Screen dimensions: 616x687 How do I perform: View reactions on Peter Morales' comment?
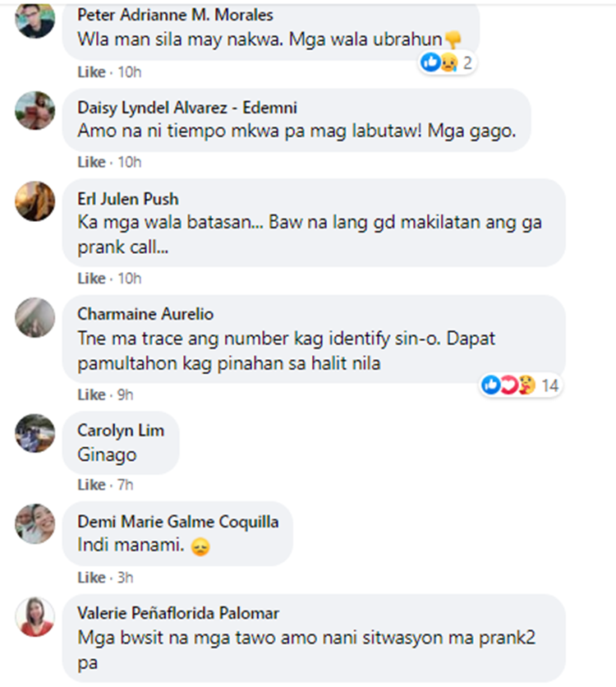point(447,62)
